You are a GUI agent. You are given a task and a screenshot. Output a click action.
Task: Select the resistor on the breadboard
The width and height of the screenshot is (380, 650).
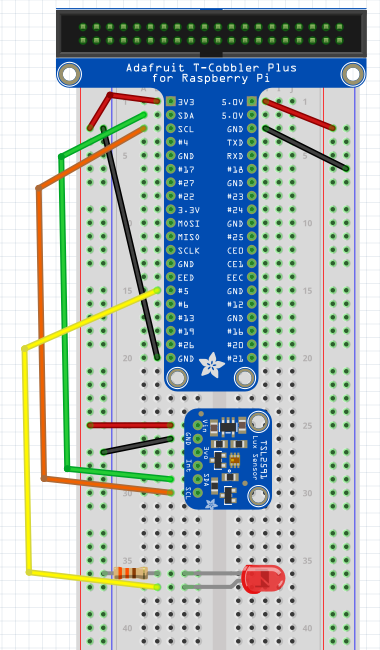(x=131, y=573)
